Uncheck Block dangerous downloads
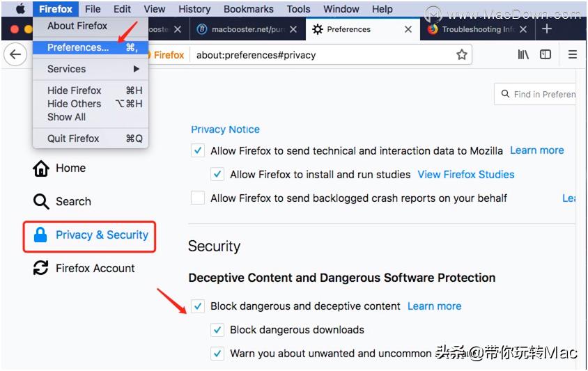 pos(218,330)
